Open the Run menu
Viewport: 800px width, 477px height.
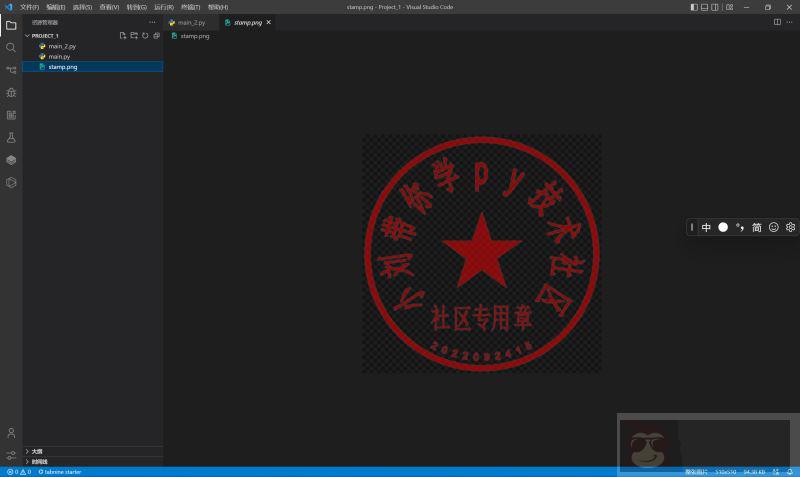[x=164, y=7]
